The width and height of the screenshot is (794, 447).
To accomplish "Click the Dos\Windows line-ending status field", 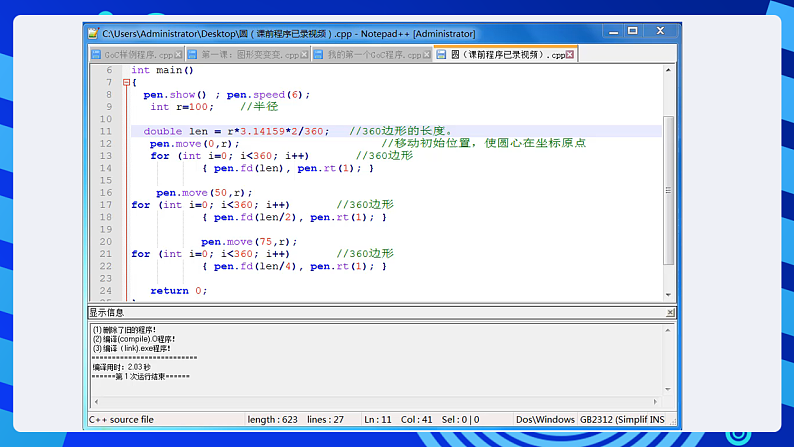I will (x=545, y=419).
